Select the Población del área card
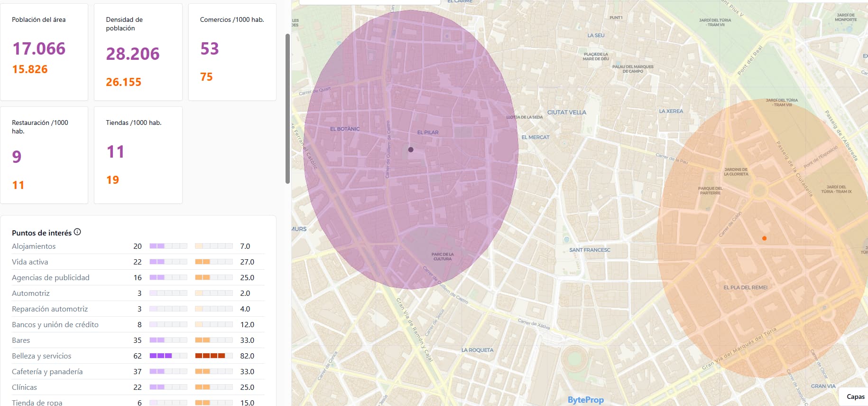The image size is (868, 406). tap(44, 52)
